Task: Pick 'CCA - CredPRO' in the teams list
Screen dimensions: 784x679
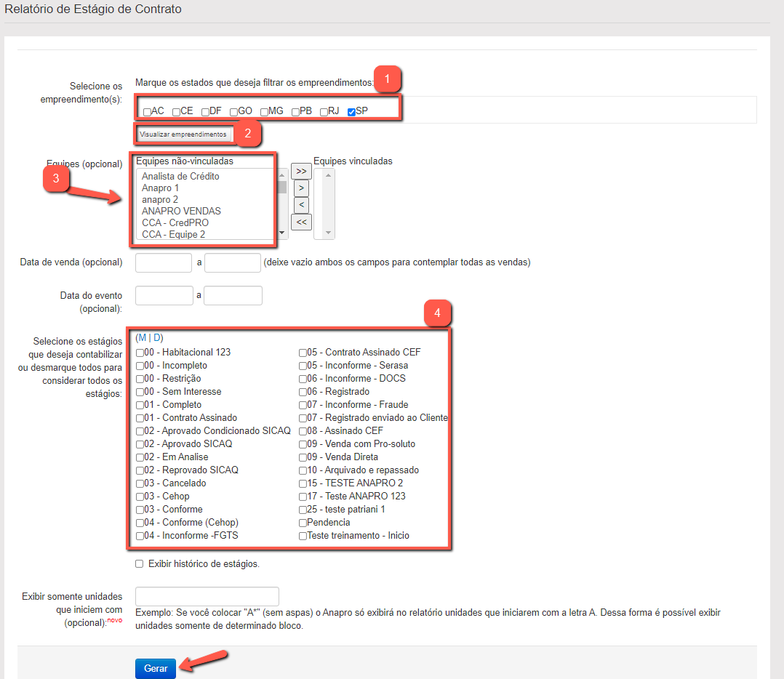Action: 175,222
